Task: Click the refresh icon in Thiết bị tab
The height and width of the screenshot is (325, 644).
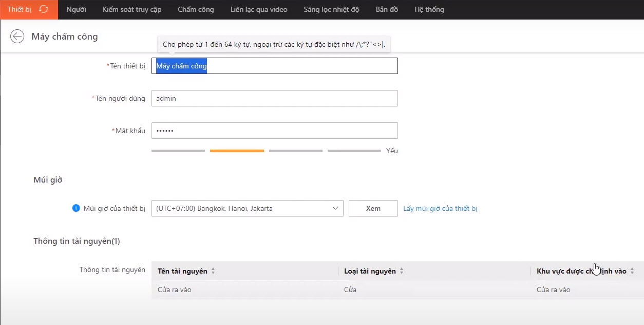Action: (x=44, y=9)
